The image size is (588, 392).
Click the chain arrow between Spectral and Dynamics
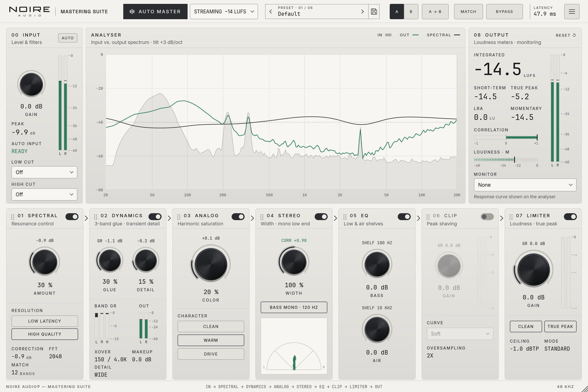86,218
